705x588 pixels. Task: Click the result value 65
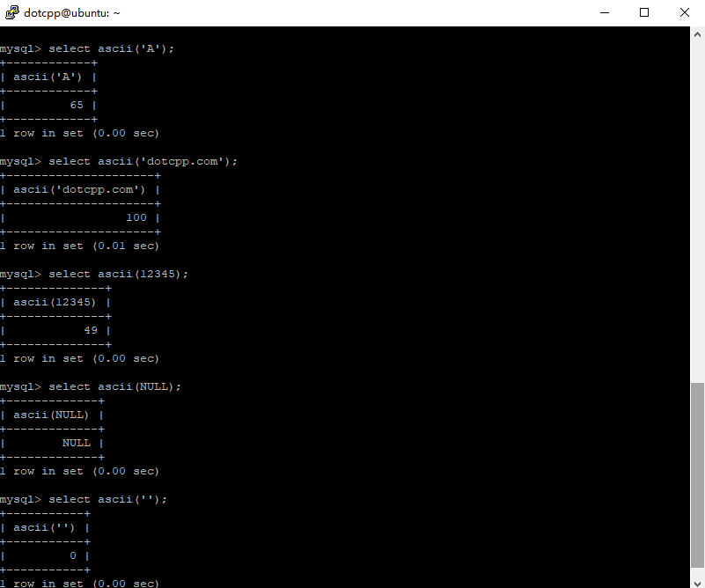point(76,104)
